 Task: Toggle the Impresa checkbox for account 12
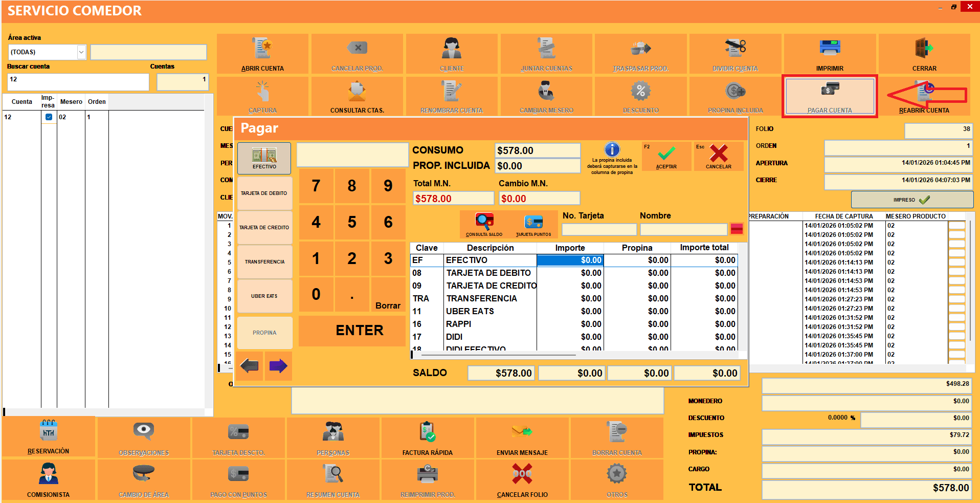coord(49,117)
